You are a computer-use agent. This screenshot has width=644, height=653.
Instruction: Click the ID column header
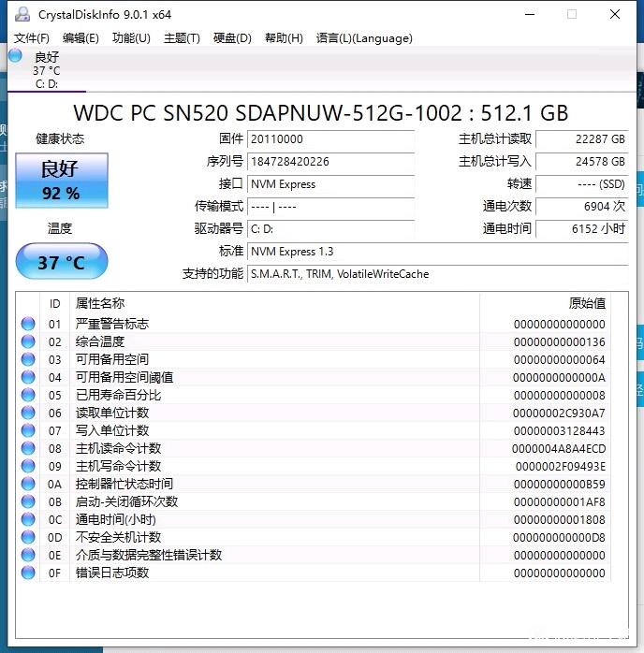54,304
